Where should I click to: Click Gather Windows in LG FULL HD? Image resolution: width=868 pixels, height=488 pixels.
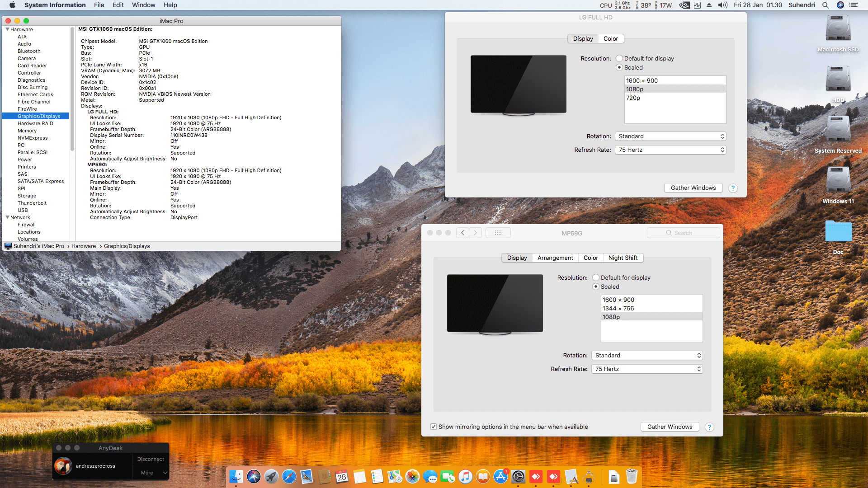693,188
